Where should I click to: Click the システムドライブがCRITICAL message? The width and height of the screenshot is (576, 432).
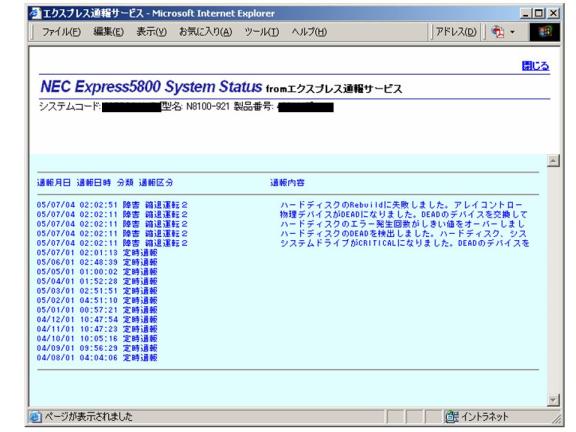point(404,243)
